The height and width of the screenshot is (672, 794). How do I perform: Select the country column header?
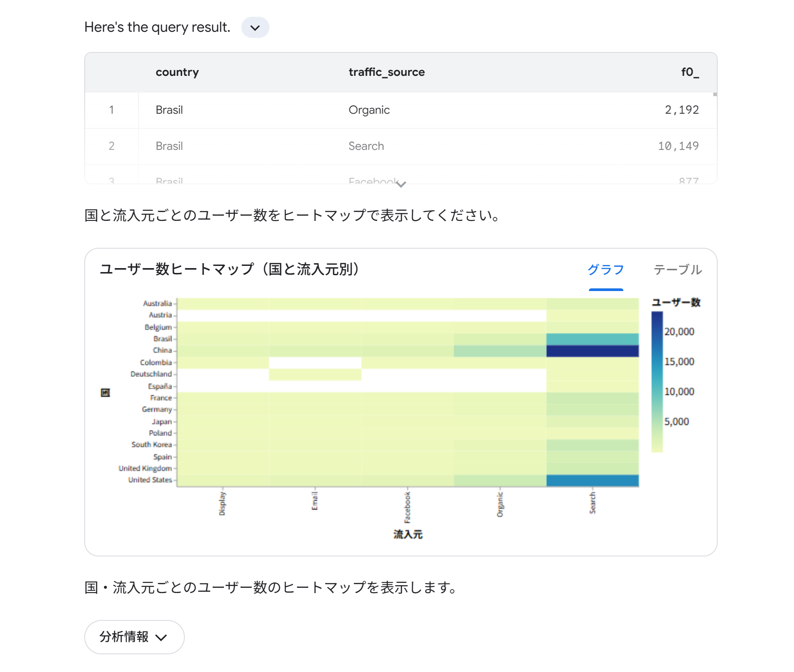point(177,72)
